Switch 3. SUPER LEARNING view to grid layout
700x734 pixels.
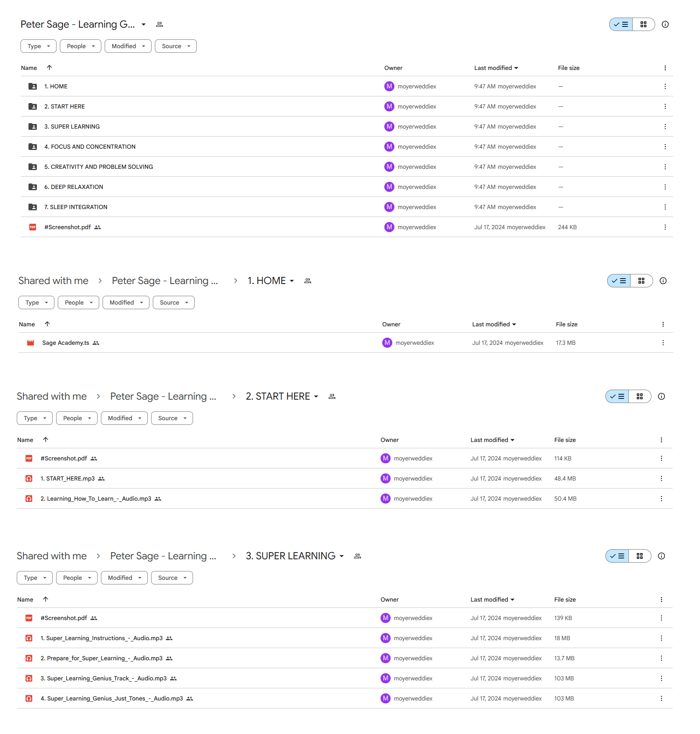point(639,556)
